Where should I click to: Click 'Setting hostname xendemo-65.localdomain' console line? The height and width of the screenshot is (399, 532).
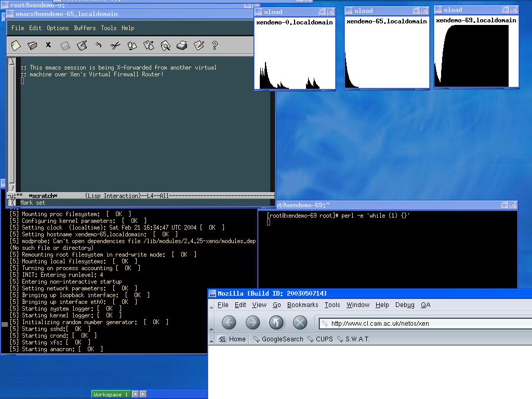[x=94, y=234]
